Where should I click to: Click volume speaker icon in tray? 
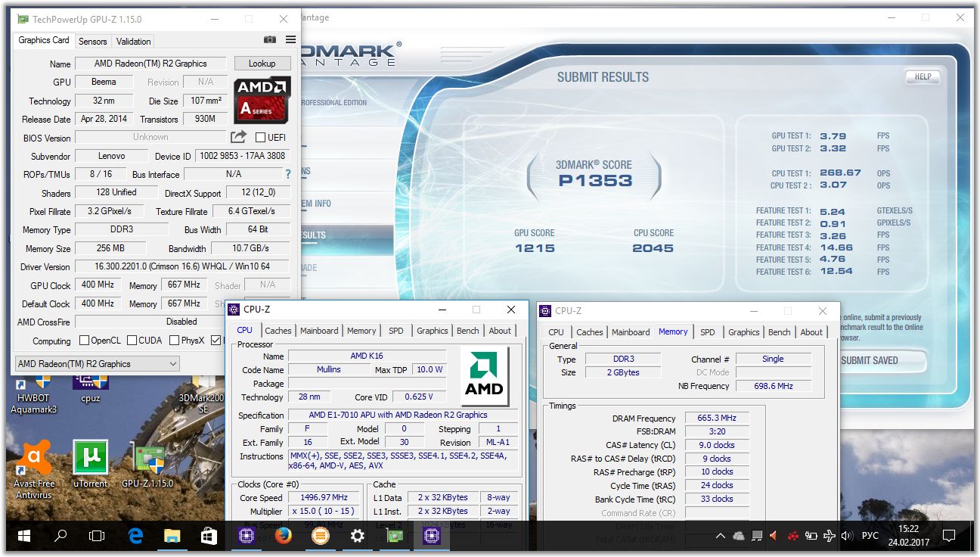pyautogui.click(x=847, y=536)
